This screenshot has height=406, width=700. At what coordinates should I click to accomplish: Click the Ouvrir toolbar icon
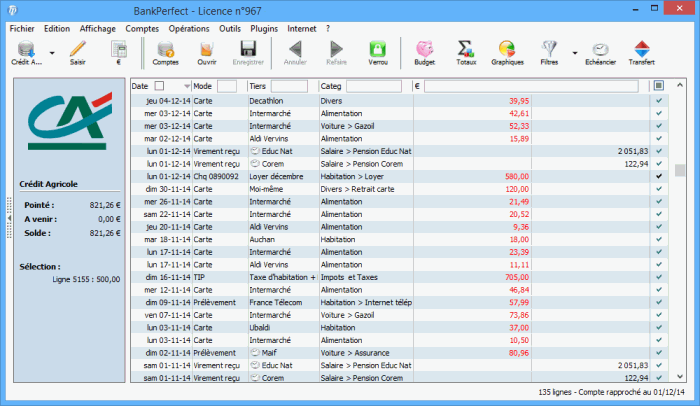[207, 49]
